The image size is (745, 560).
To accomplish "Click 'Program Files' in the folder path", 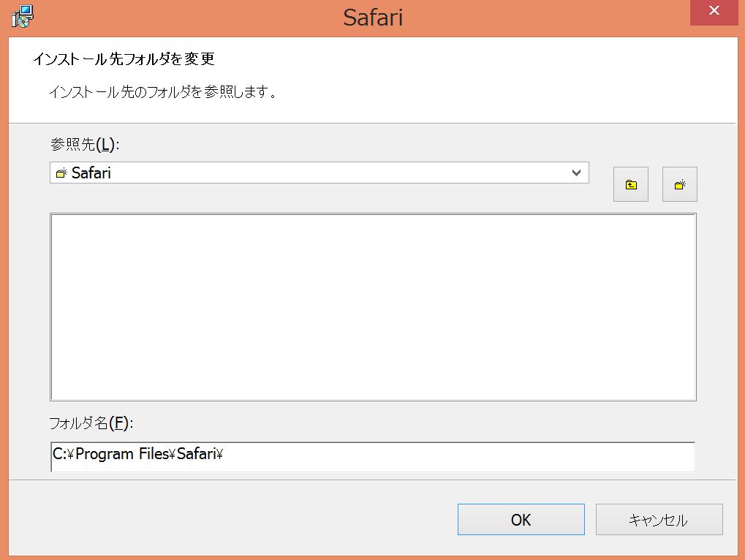I will click(x=122, y=454).
